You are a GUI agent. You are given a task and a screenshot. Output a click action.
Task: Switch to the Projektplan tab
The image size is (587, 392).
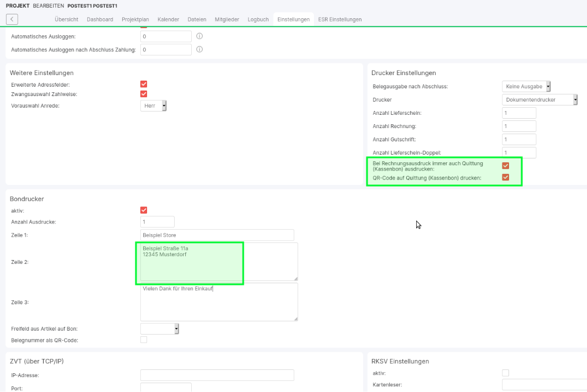(x=135, y=19)
